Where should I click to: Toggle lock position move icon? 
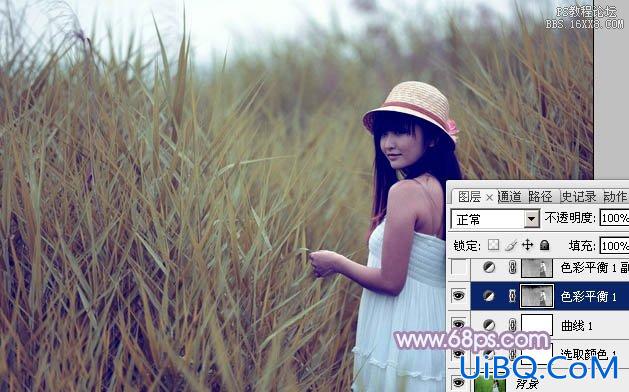(528, 245)
